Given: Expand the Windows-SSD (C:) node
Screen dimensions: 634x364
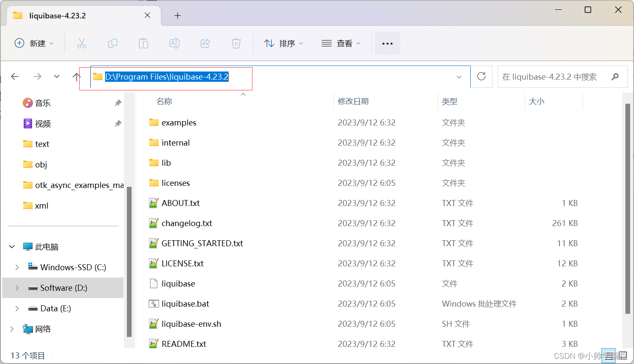Looking at the screenshot, I should click(17, 267).
